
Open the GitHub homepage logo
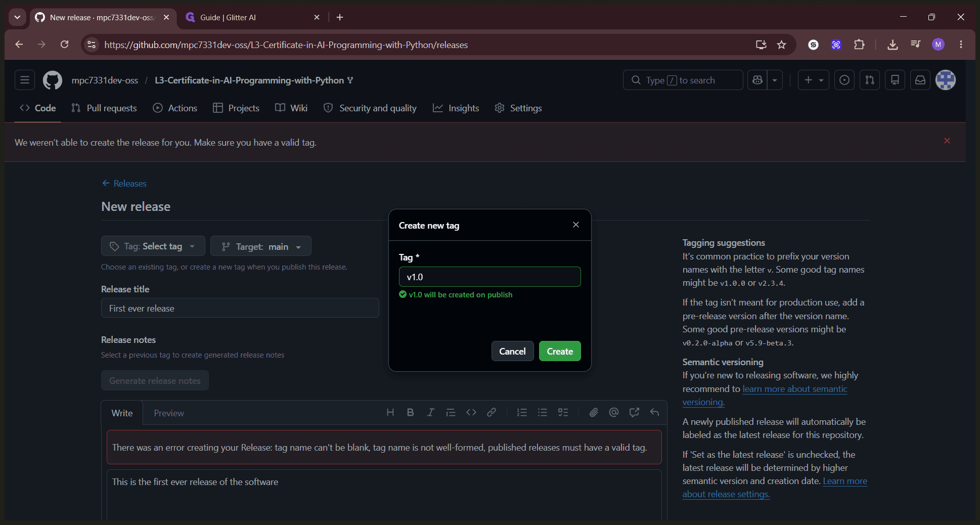click(53, 80)
